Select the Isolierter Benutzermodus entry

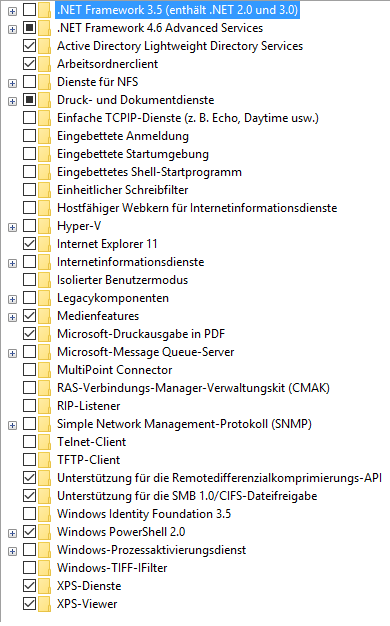coord(122,280)
